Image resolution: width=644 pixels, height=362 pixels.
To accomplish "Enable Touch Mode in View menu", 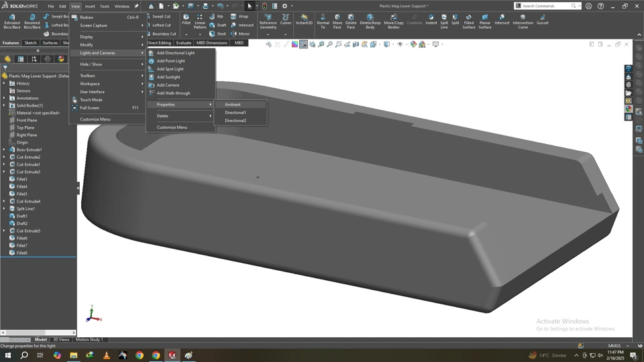I will tap(91, 100).
